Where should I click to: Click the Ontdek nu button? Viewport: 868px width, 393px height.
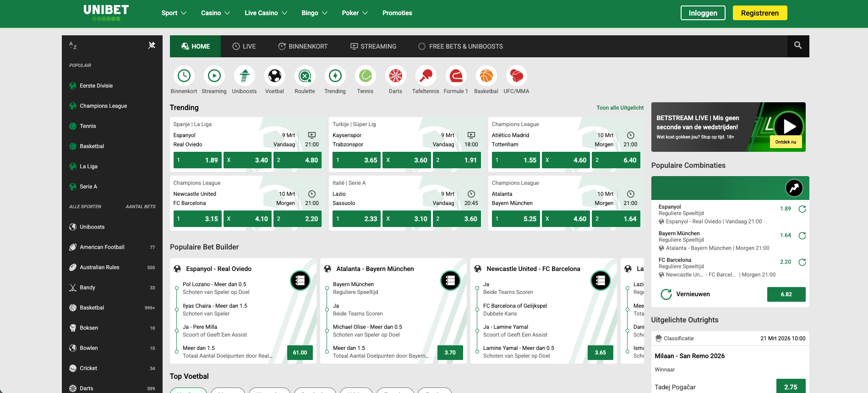point(786,142)
